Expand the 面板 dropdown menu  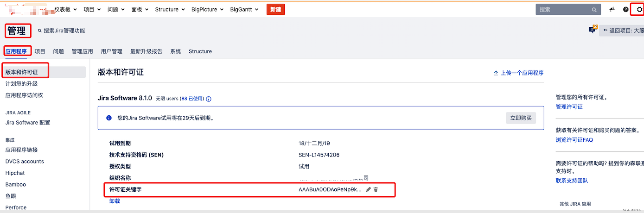point(140,9)
